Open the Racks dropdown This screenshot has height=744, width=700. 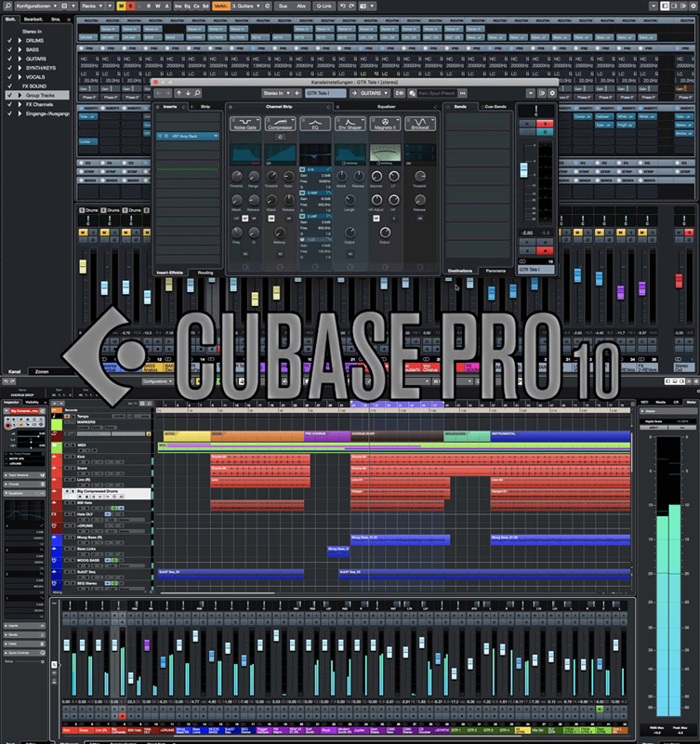[x=92, y=6]
